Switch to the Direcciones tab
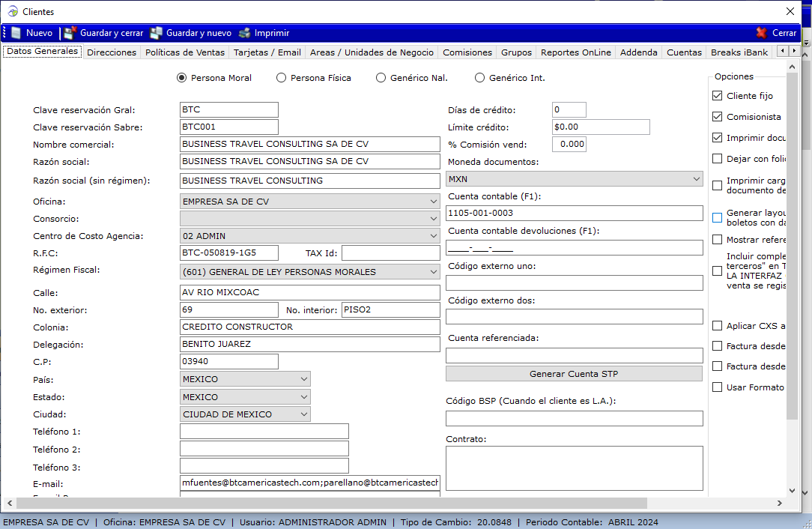Viewport: 812px width, 529px height. click(112, 52)
